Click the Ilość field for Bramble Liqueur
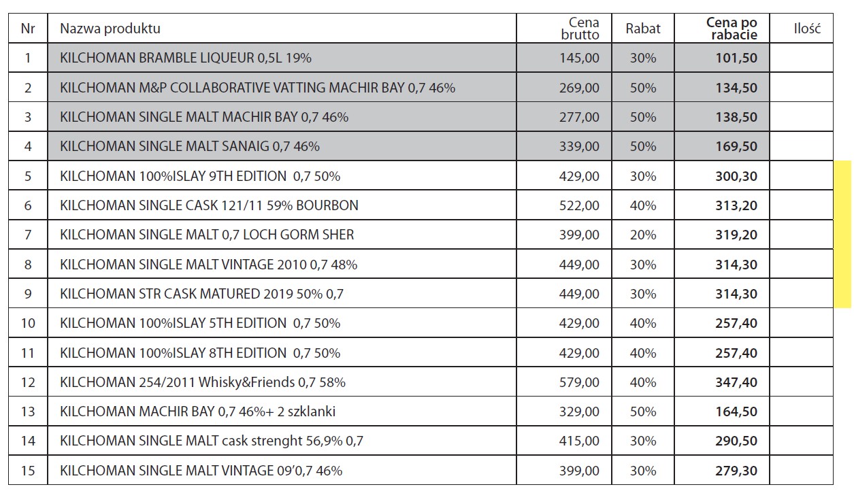Viewport: 854px width, 504px height. pos(802,58)
